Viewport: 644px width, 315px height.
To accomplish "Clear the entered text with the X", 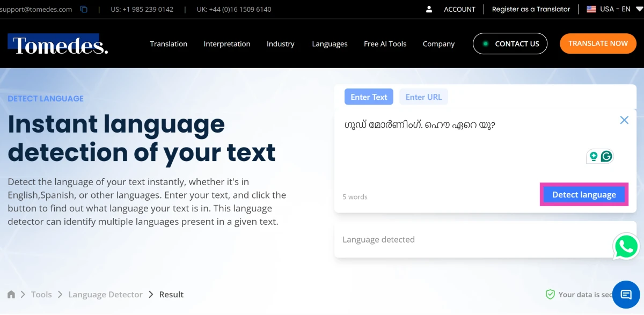I will coord(624,120).
